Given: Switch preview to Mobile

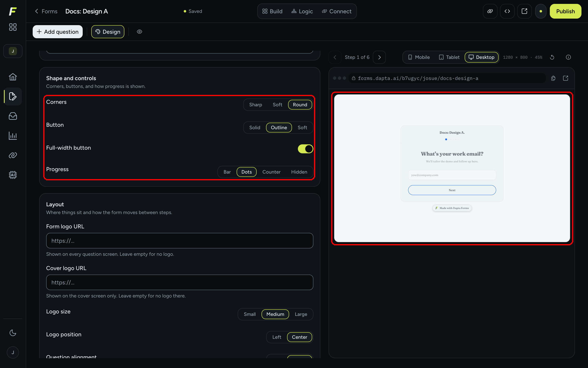Looking at the screenshot, I should click(x=419, y=57).
